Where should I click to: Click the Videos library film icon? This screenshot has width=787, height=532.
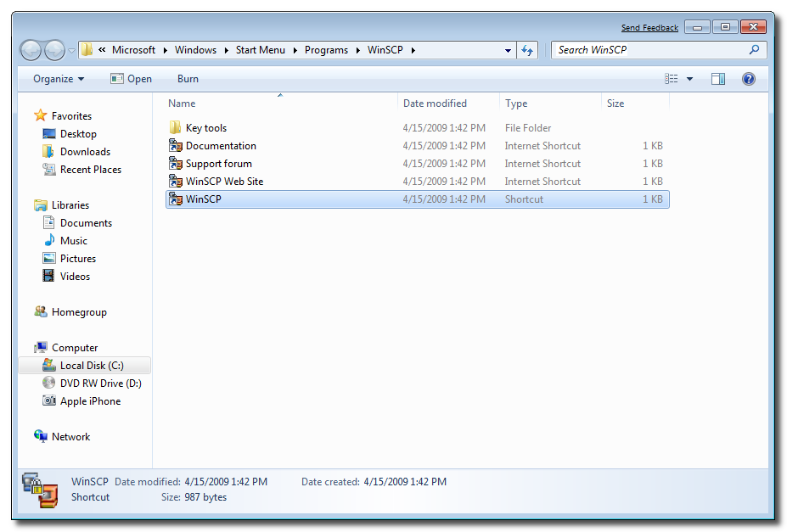pyautogui.click(x=48, y=276)
